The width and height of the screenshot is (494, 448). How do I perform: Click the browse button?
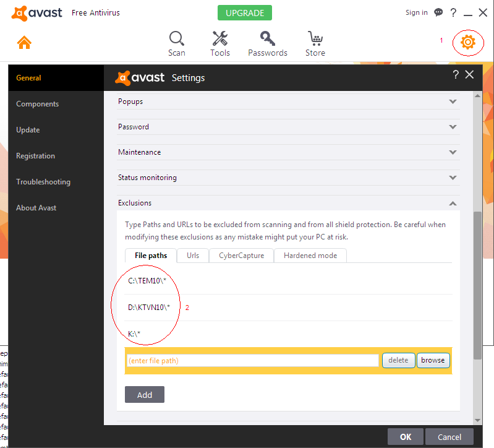[433, 360]
